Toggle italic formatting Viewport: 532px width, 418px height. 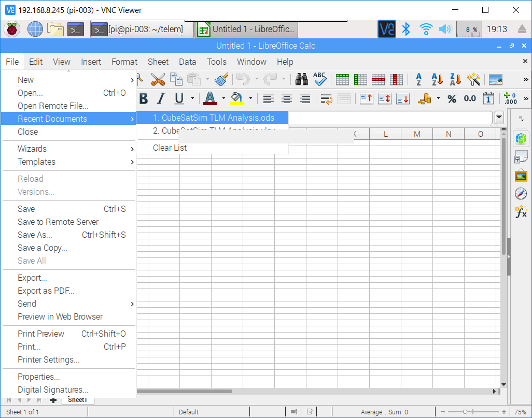point(161,98)
